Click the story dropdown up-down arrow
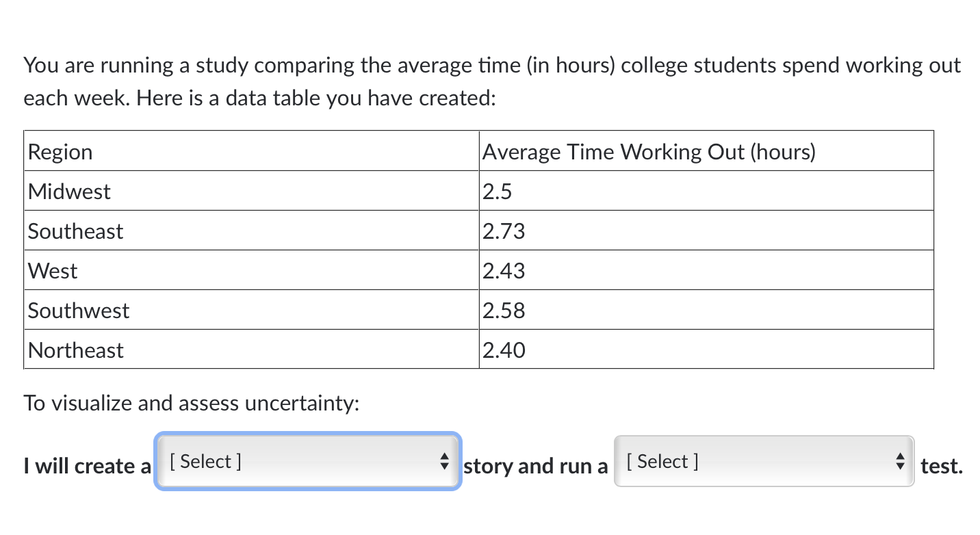 point(444,461)
